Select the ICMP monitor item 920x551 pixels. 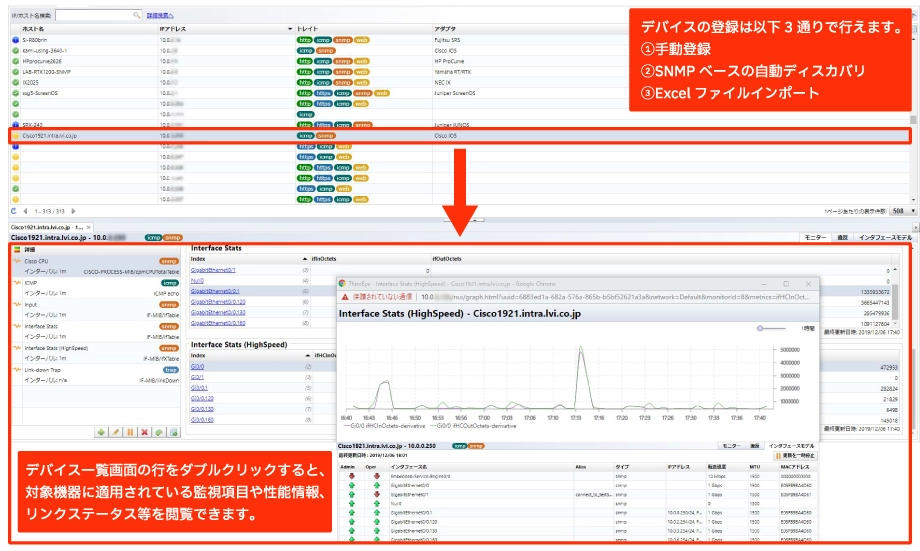tap(97, 288)
